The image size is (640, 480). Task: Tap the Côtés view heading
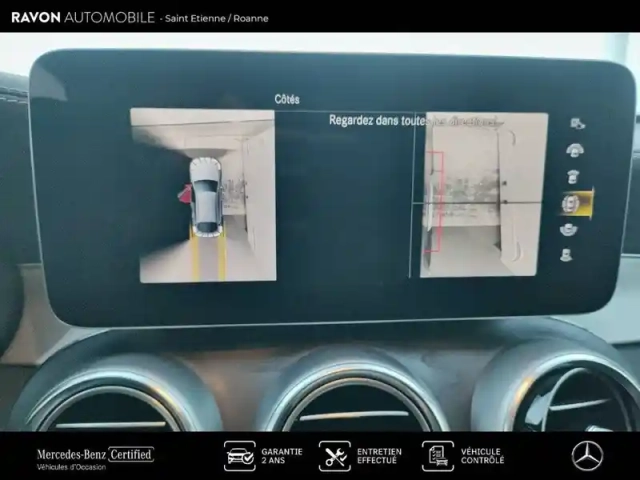[x=287, y=99]
